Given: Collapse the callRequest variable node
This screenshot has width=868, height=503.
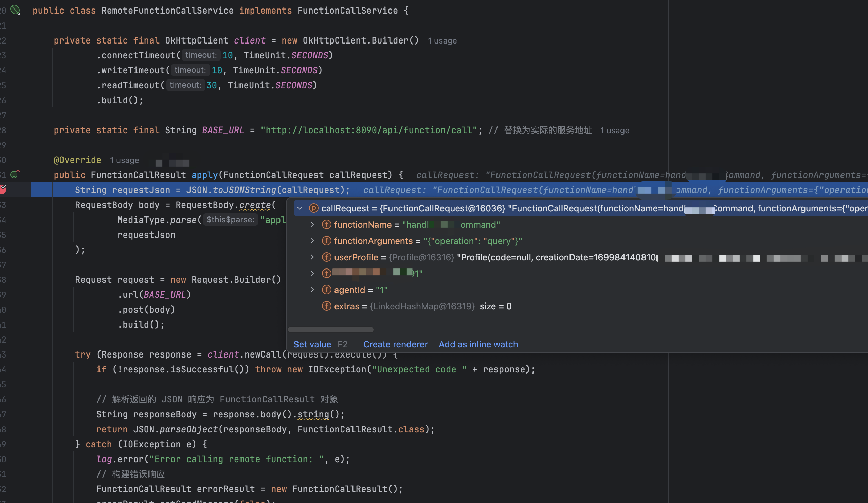Looking at the screenshot, I should (x=299, y=208).
